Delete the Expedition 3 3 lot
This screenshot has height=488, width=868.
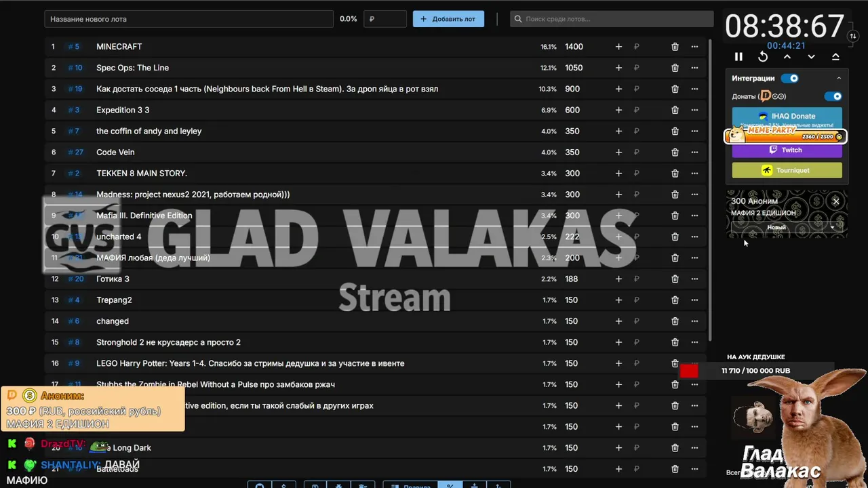tap(675, 110)
